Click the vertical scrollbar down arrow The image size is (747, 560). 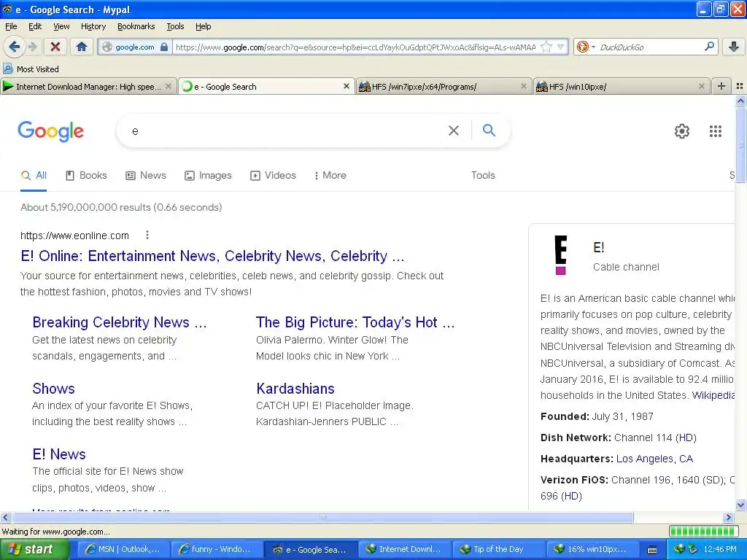(x=740, y=505)
